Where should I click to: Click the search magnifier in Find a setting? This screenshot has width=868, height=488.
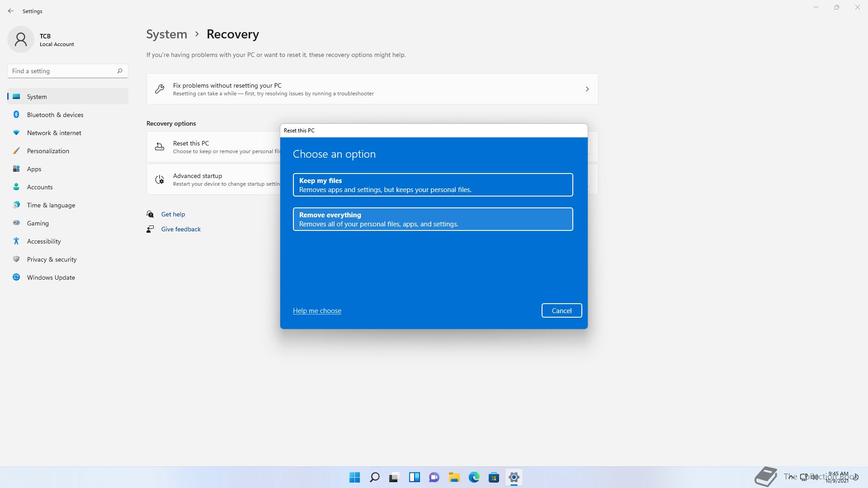120,71
